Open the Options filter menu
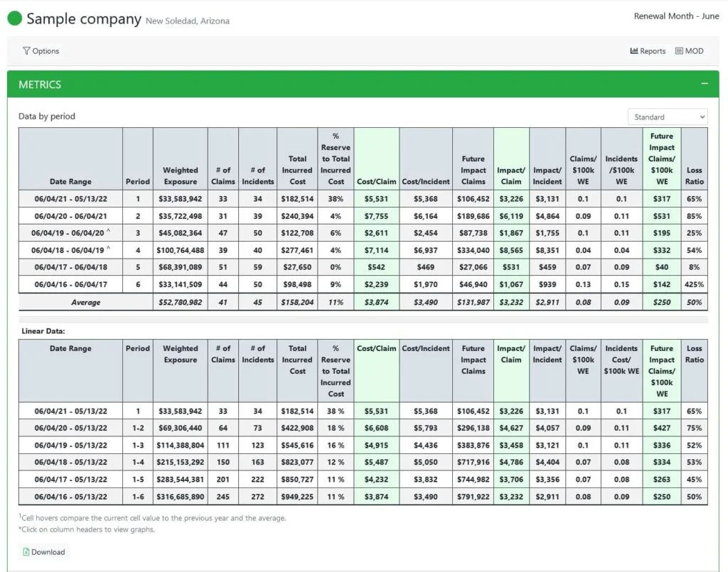This screenshot has width=728, height=572. 41,51
